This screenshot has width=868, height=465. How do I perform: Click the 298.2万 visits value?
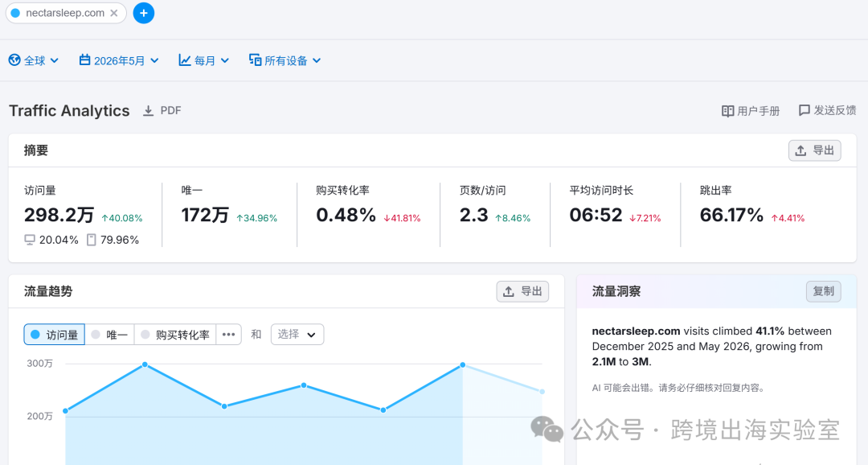point(59,215)
